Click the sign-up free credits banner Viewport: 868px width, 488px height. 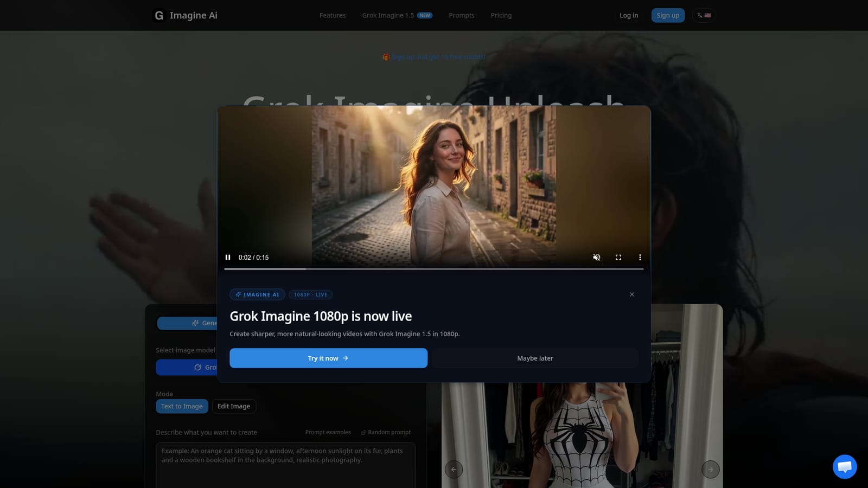click(434, 57)
